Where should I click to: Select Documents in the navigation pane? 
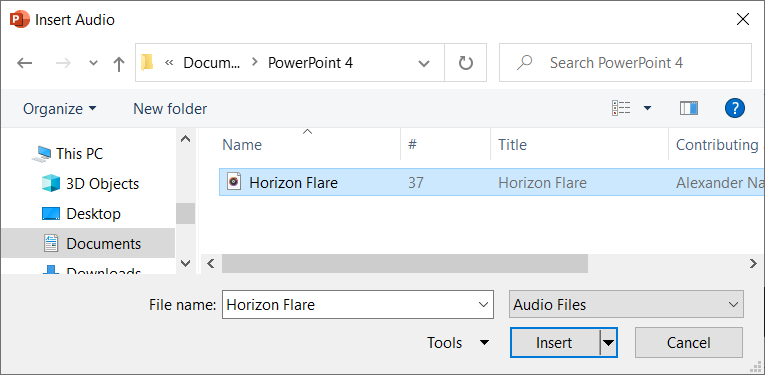88,243
